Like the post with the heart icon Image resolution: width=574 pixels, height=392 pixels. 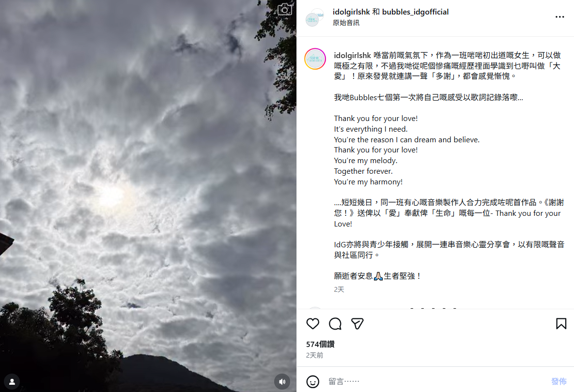tap(312, 324)
